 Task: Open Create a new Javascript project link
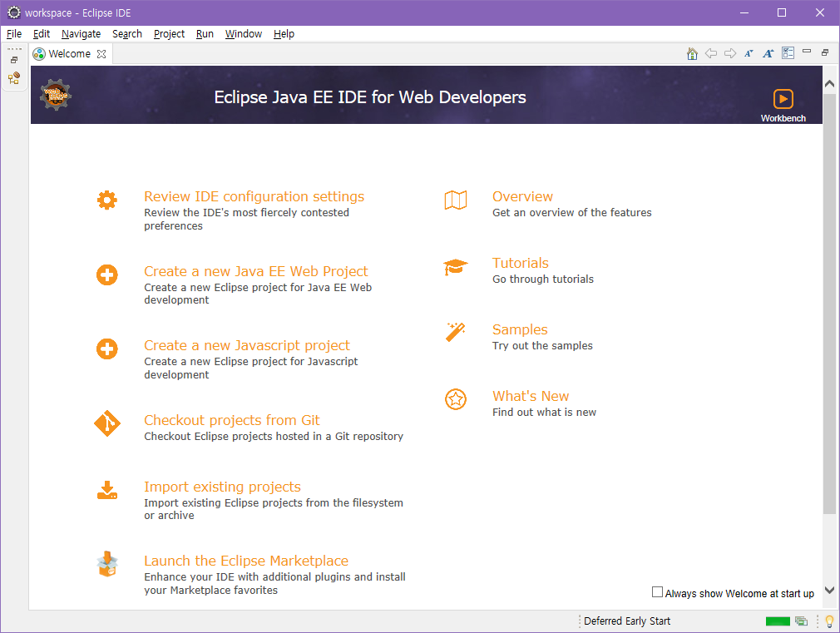point(247,345)
